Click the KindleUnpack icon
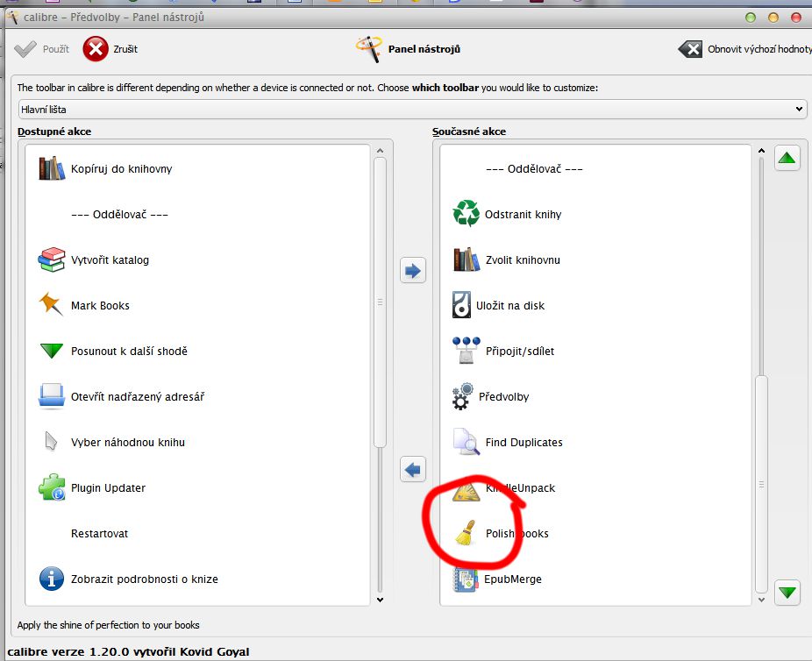Viewport: 812px width, 661px height. [467, 492]
